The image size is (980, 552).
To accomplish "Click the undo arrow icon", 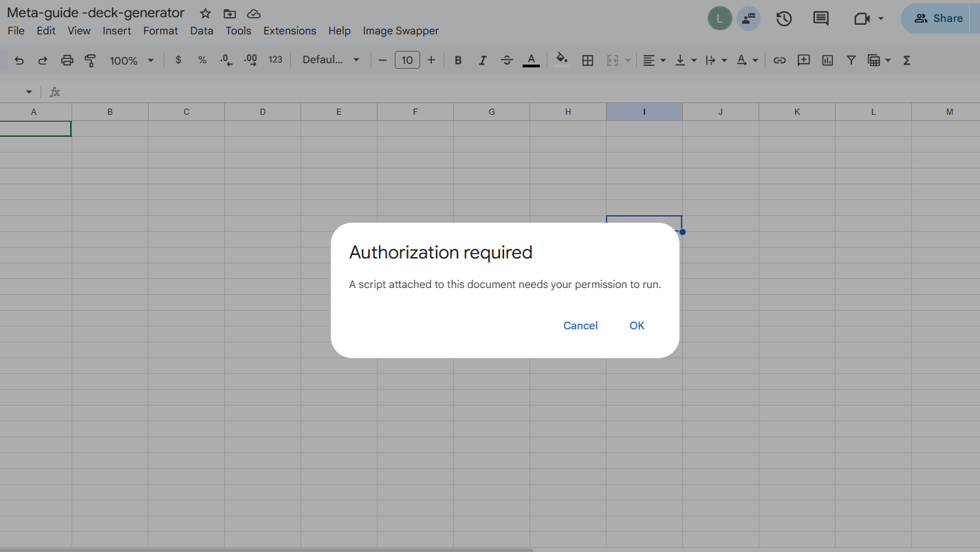I will point(19,60).
